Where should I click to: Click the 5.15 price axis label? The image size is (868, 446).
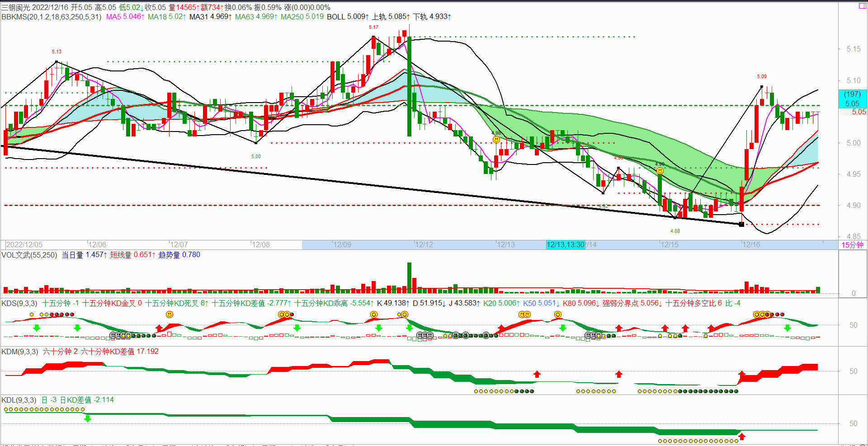(x=854, y=49)
